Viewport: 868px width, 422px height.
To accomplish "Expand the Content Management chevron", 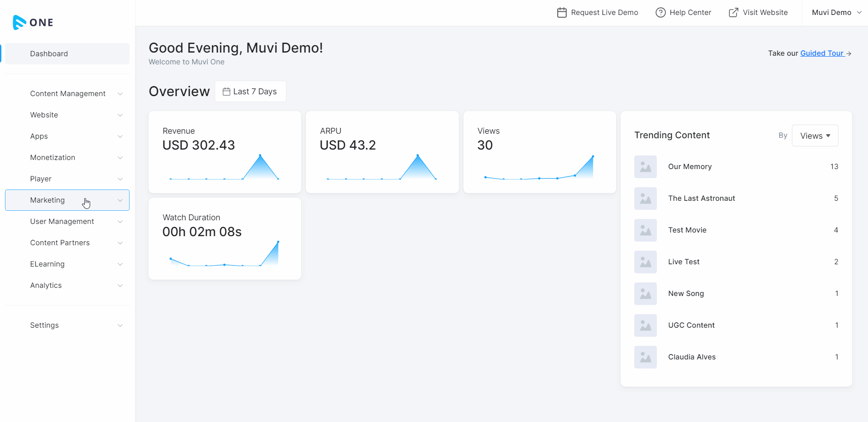I will pyautogui.click(x=120, y=94).
